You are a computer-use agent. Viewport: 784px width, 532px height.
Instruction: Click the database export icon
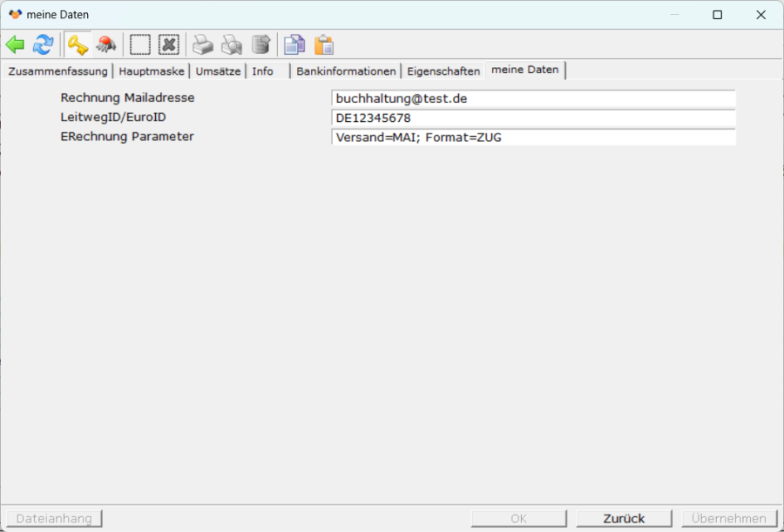(260, 44)
